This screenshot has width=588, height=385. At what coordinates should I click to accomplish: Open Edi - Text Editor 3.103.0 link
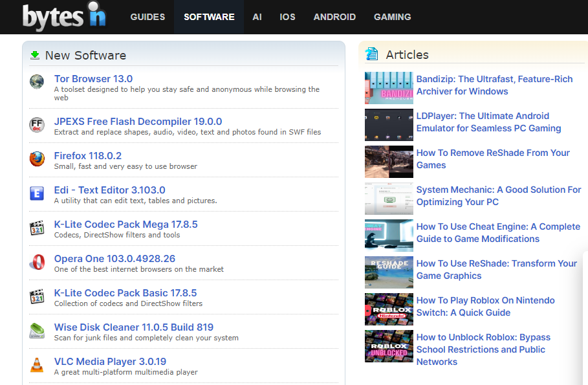pos(109,190)
